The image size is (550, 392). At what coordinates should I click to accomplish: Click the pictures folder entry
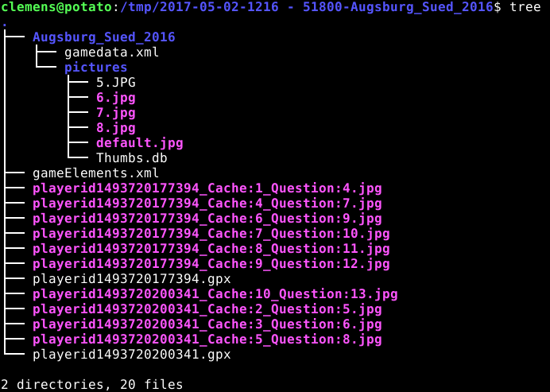click(x=96, y=68)
